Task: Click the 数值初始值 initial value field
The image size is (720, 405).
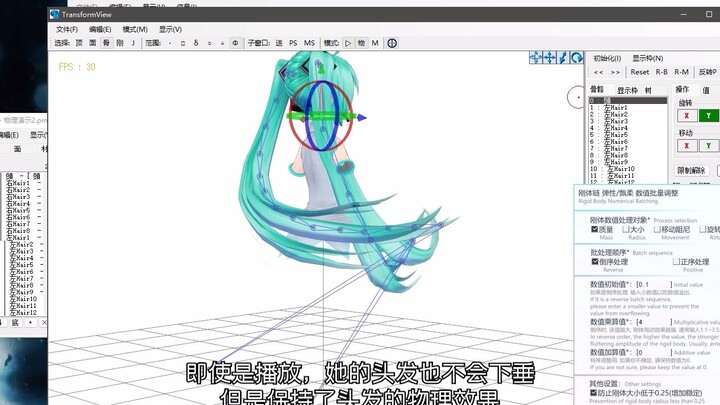Action: 654,285
